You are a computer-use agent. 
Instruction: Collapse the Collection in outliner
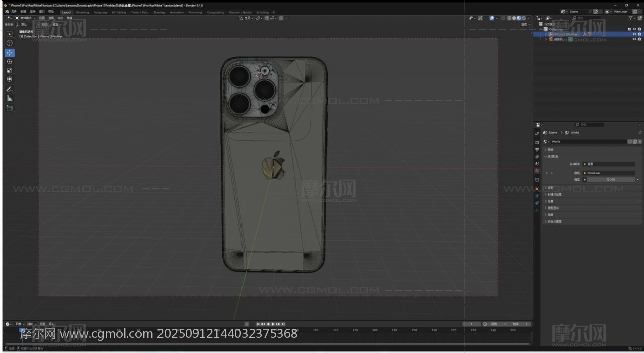point(541,29)
